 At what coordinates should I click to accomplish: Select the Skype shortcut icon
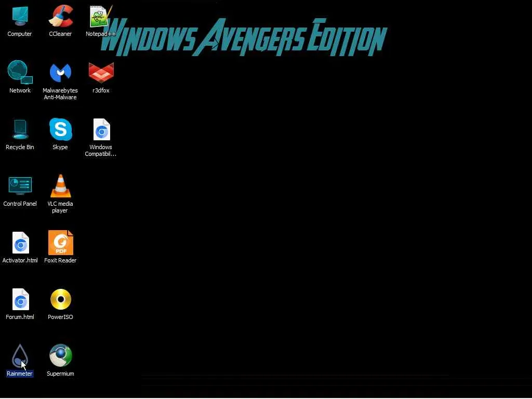[x=60, y=129]
